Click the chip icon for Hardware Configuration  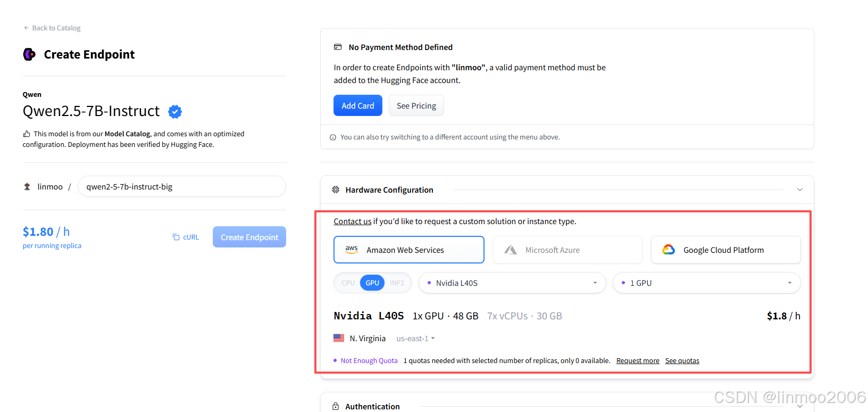click(x=336, y=189)
